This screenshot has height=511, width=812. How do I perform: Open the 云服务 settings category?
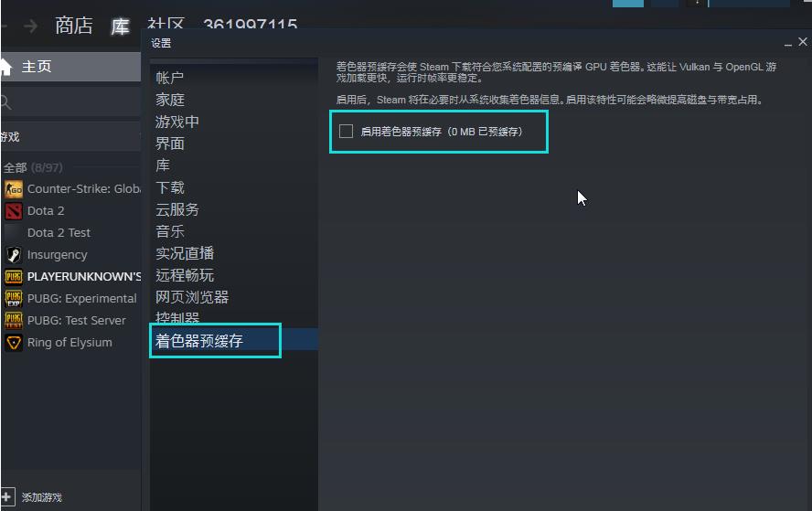point(177,209)
